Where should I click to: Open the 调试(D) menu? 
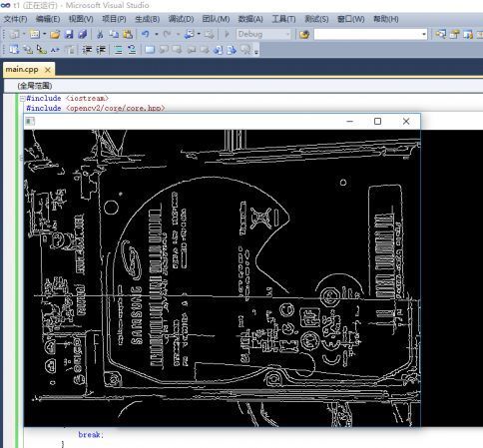(x=181, y=19)
